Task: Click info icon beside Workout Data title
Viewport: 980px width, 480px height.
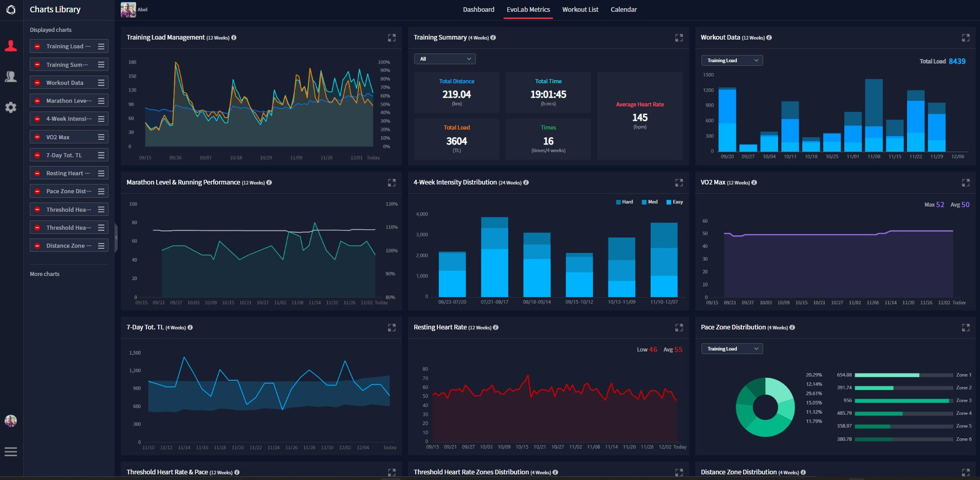Action: [769, 38]
